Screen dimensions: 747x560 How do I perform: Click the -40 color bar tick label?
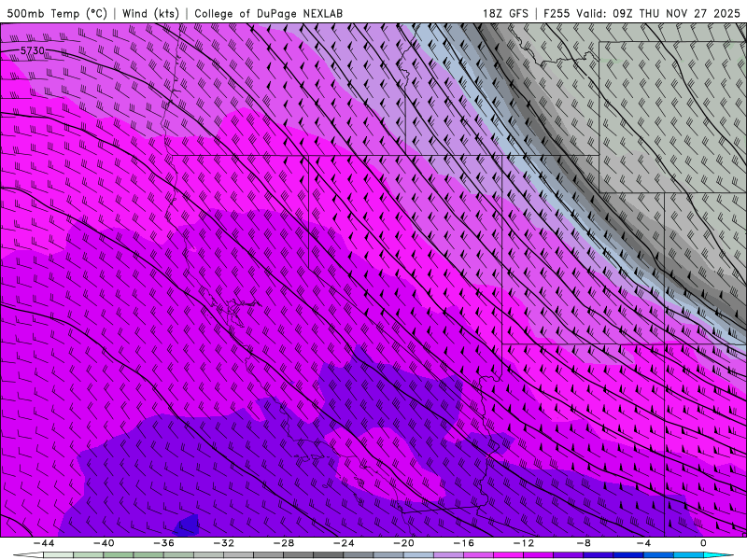click(x=104, y=543)
